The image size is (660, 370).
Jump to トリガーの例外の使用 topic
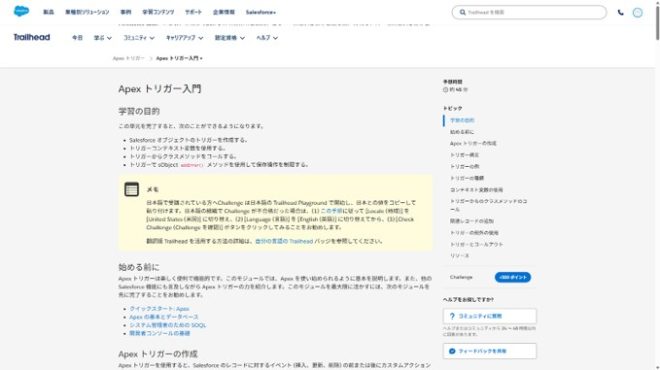tap(474, 233)
